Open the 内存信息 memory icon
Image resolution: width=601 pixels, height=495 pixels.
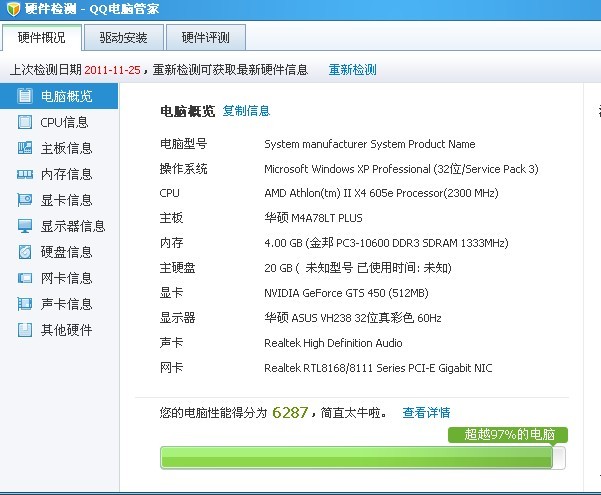[25, 174]
